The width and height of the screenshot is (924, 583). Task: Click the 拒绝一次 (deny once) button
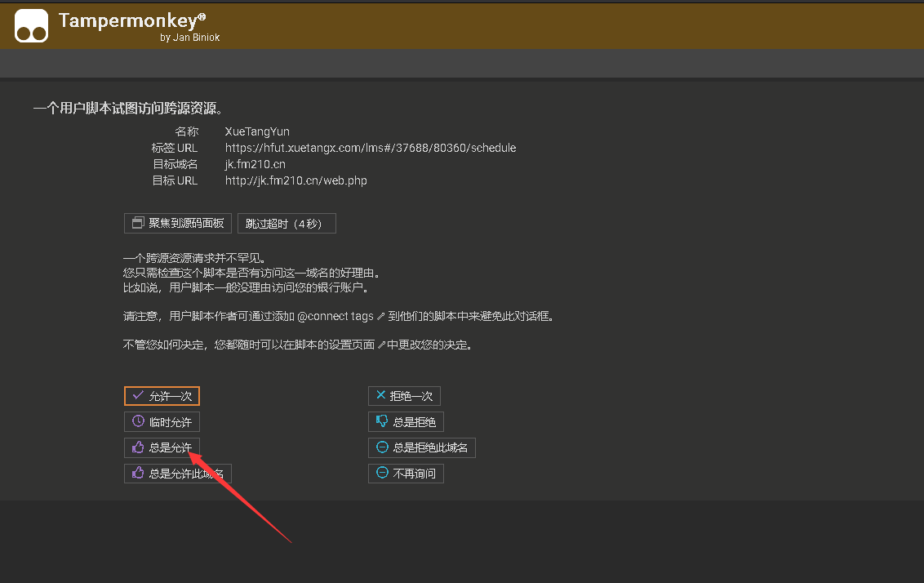pyautogui.click(x=404, y=396)
